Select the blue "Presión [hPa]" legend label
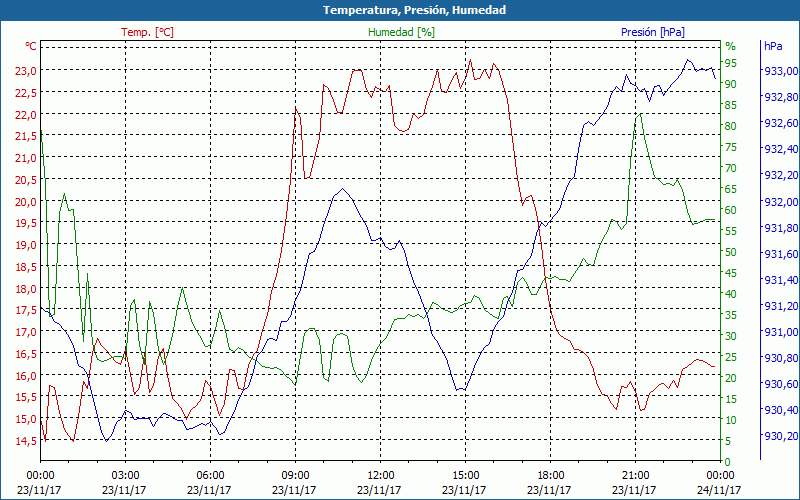The width and height of the screenshot is (800, 500). [653, 32]
